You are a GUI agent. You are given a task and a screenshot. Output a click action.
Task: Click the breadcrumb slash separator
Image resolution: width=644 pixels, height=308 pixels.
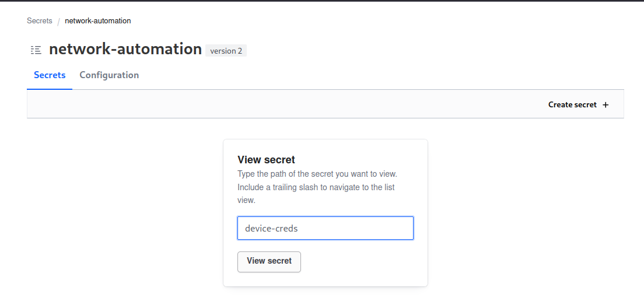coord(58,22)
